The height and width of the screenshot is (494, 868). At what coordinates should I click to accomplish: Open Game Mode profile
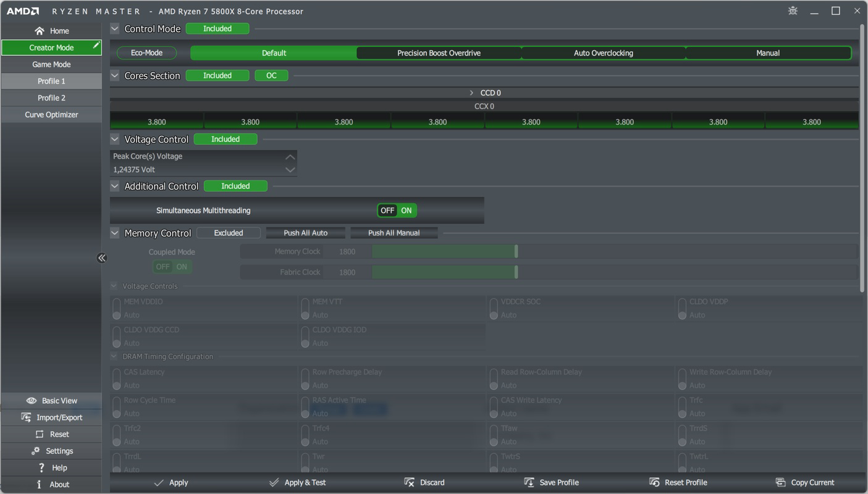[x=51, y=64]
